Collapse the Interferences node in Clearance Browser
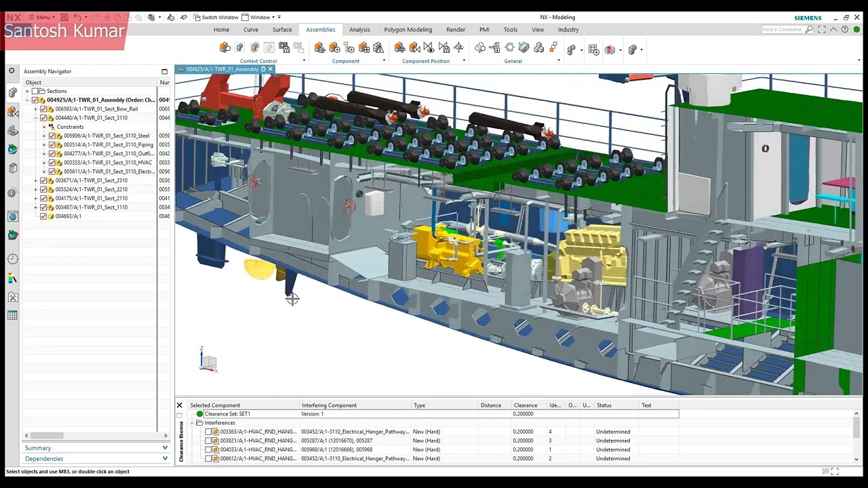 [192, 423]
